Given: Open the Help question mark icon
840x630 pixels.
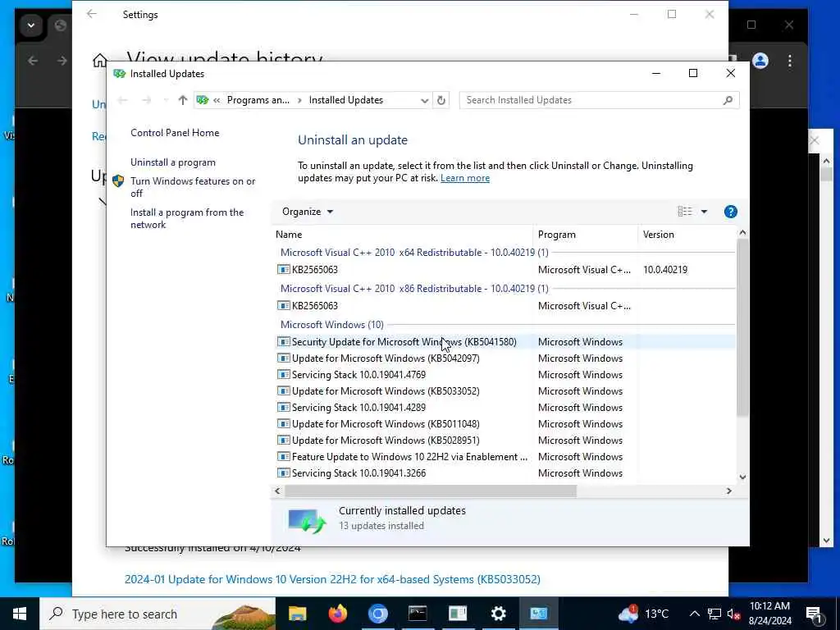Looking at the screenshot, I should [x=730, y=212].
